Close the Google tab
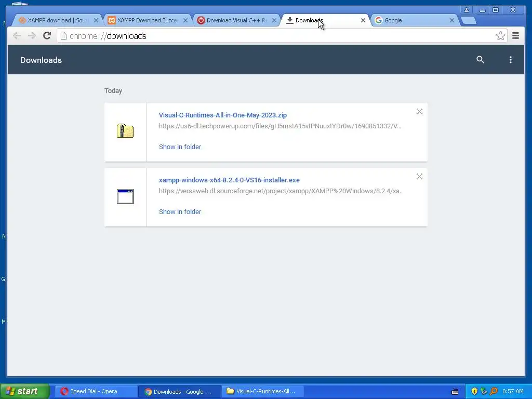Image resolution: width=532 pixels, height=399 pixels. pos(452,20)
